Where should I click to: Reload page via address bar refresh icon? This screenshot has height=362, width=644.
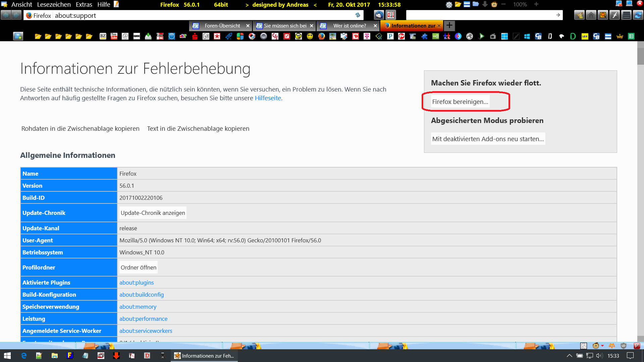click(x=358, y=15)
